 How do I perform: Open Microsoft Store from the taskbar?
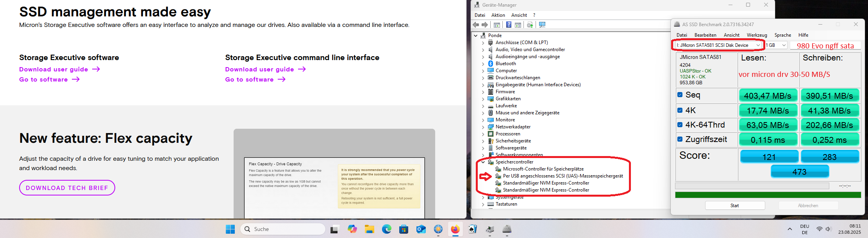404,229
